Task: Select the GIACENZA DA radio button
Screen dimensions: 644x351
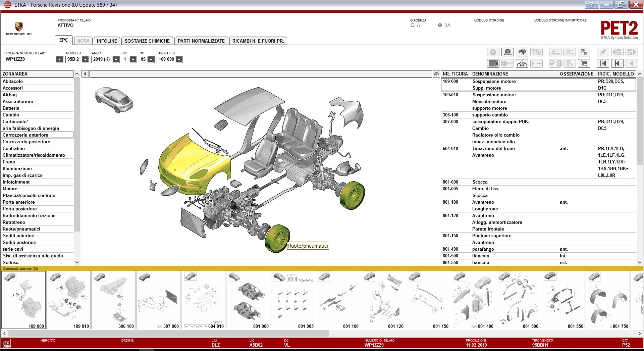Action: click(x=440, y=26)
